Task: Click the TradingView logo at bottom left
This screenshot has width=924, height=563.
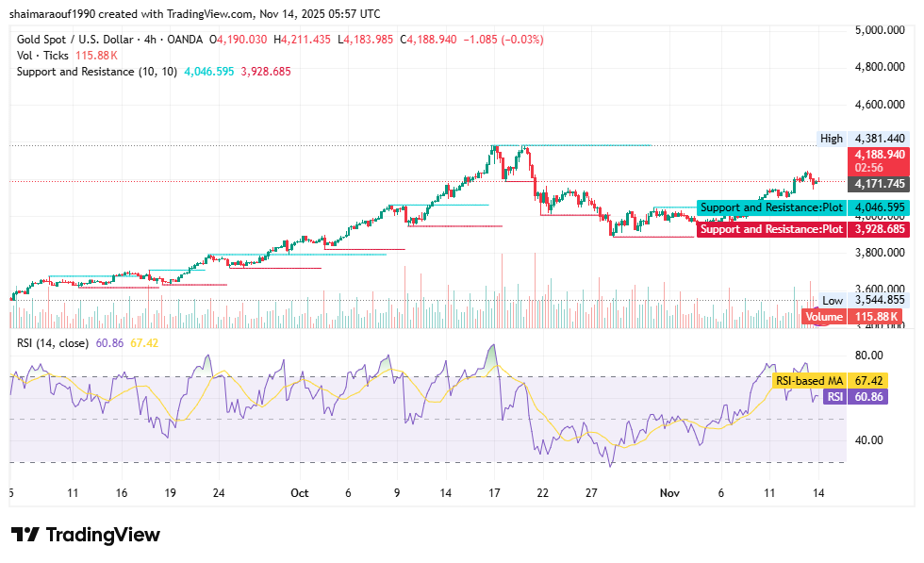Action: 86,535
